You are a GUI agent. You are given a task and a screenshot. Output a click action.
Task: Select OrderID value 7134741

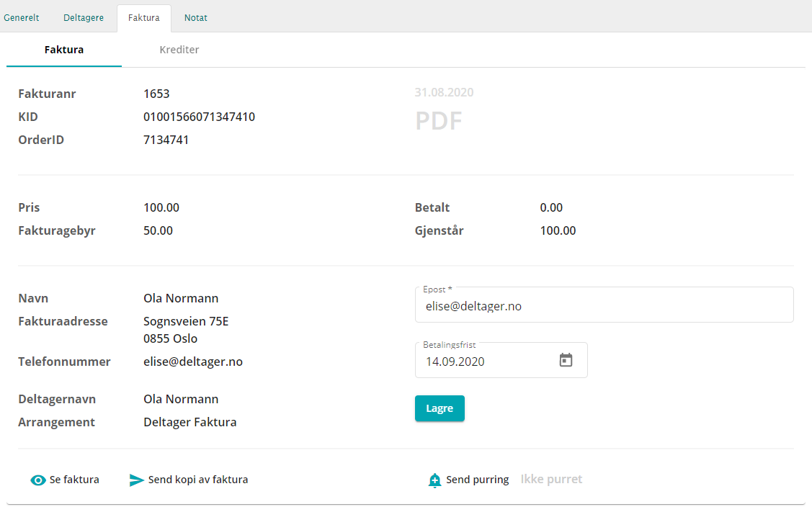[x=166, y=140]
